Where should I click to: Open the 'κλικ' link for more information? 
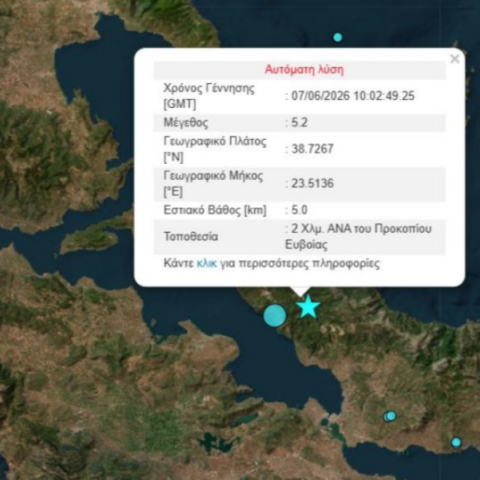(x=207, y=263)
